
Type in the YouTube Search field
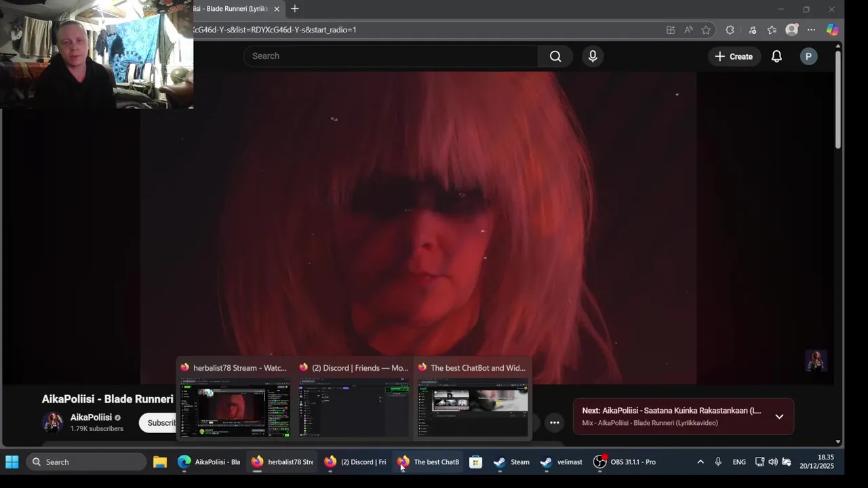[391, 56]
